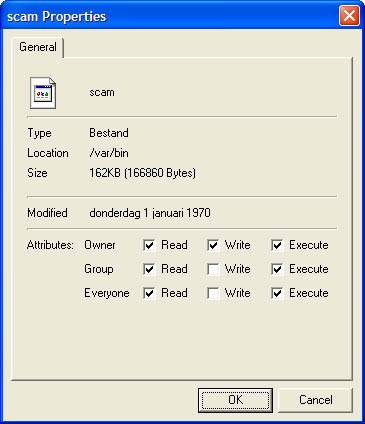Click the 'Type' label
This screenshot has width=365, height=424.
point(39,133)
